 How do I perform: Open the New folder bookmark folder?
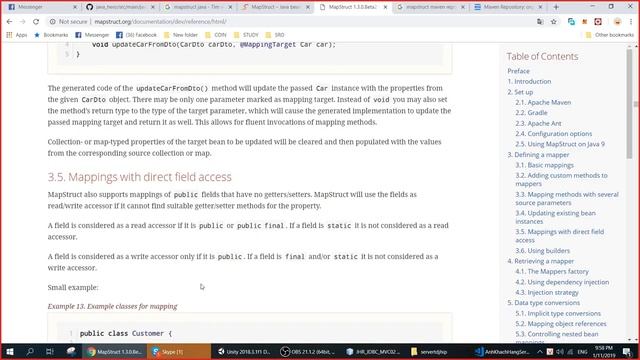180,35
